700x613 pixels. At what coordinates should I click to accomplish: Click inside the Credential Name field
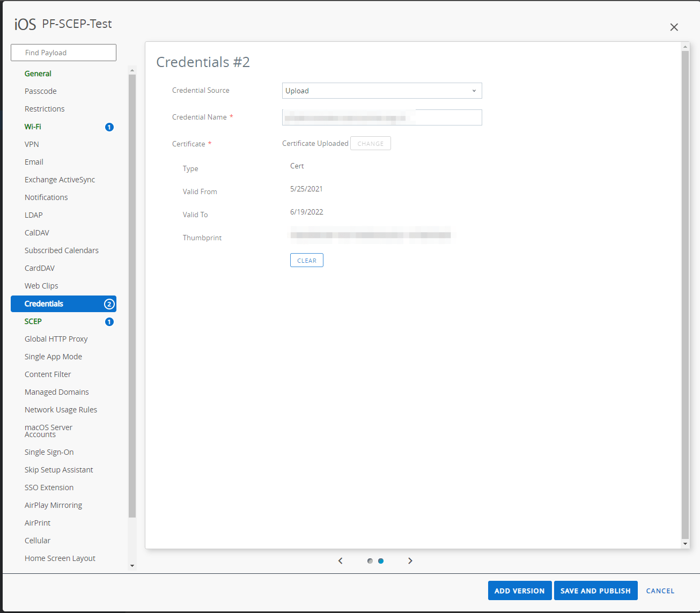[381, 117]
